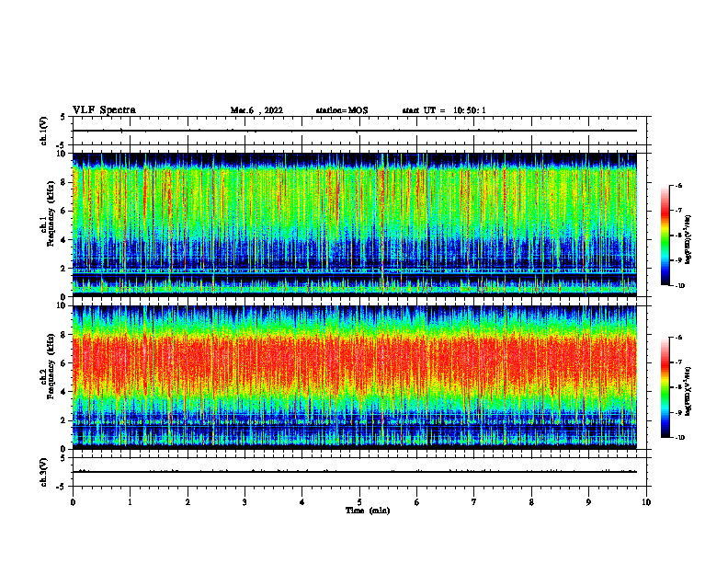Click the "station=MOS" header label
Screen dimensions: 728x563
coord(342,110)
